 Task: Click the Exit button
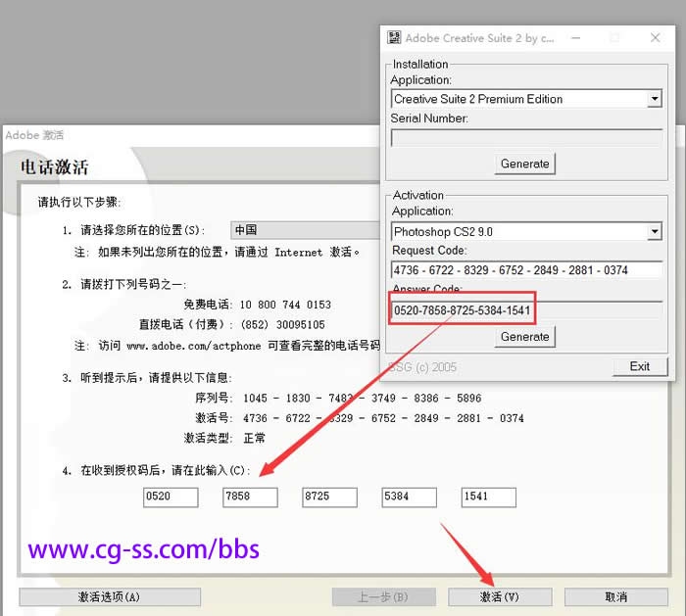(640, 366)
